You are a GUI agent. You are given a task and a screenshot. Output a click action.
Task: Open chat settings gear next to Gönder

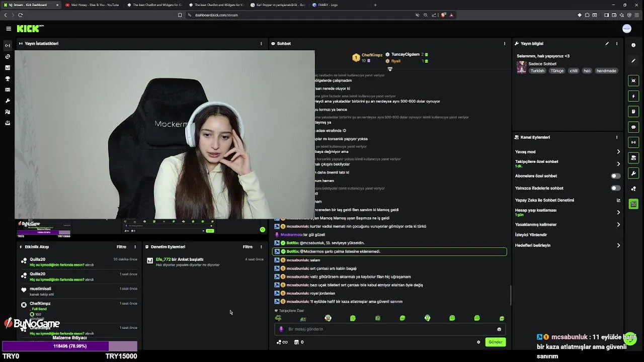click(478, 342)
